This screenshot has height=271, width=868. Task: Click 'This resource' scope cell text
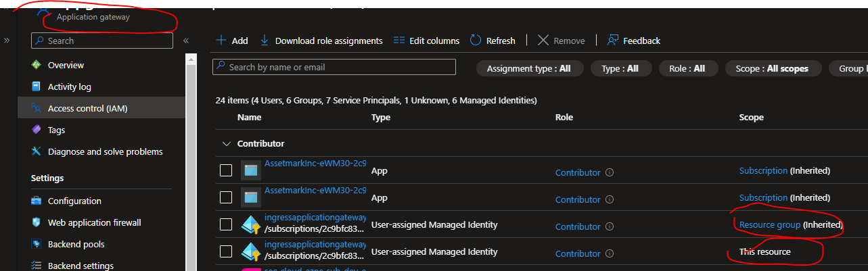[765, 251]
